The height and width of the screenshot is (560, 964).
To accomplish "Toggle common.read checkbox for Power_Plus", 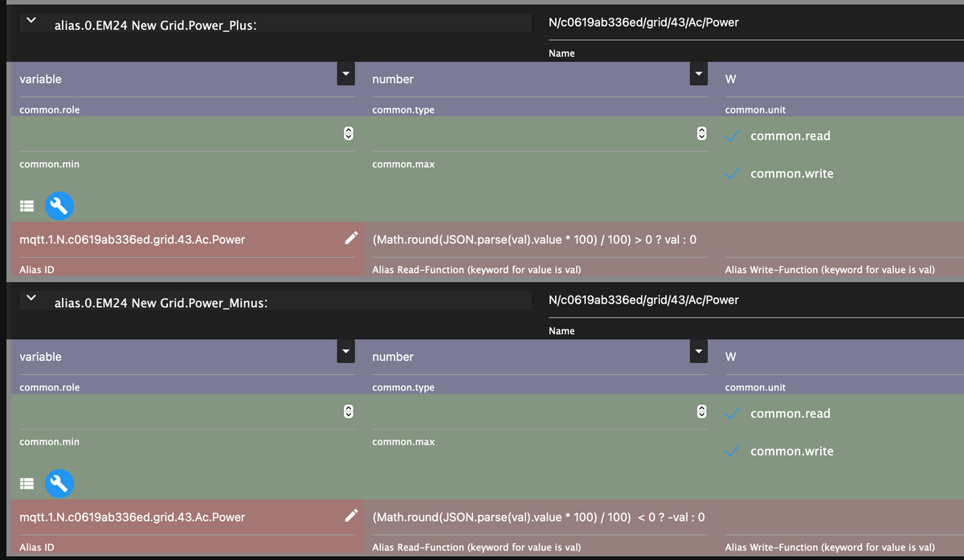I will pyautogui.click(x=732, y=136).
